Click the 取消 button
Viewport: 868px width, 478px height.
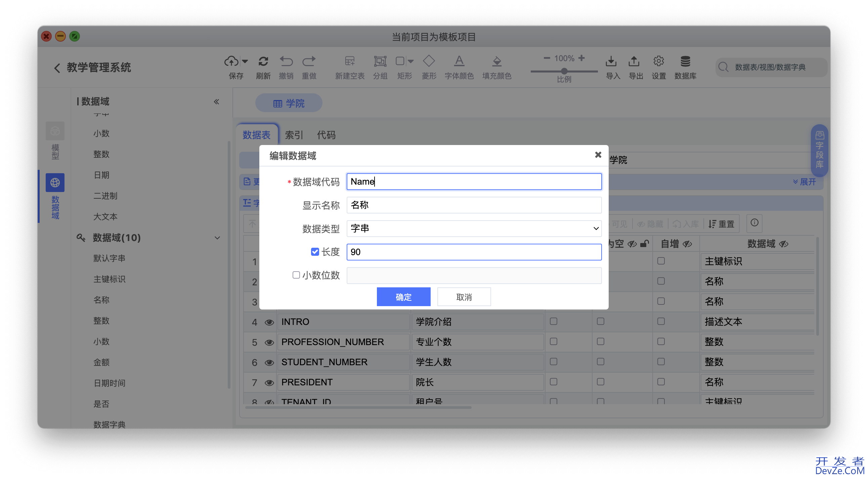464,297
